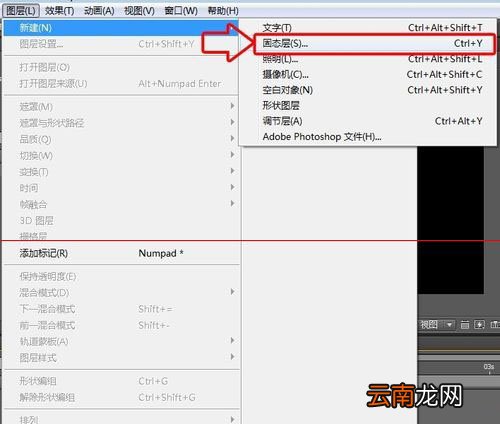Image resolution: width=500 pixels, height=424 pixels.
Task: Expand the 遮罩与形状路径 submenu arrow
Action: (232, 122)
